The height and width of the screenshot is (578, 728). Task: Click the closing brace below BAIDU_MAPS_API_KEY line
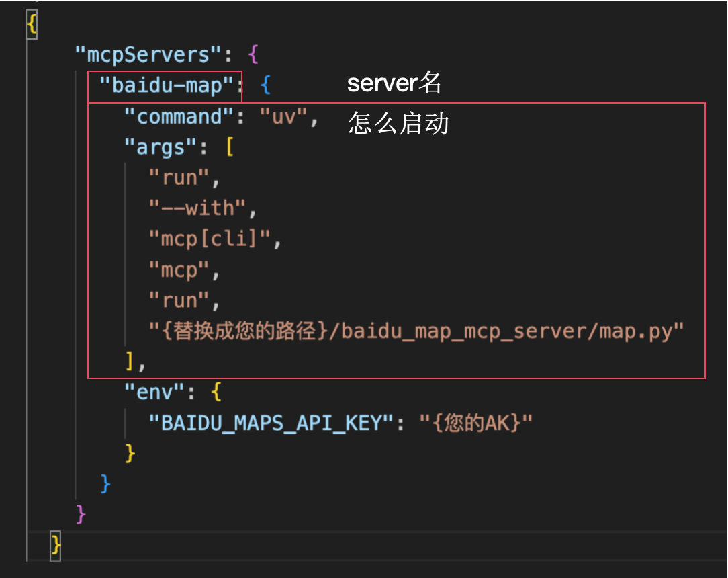tap(130, 453)
